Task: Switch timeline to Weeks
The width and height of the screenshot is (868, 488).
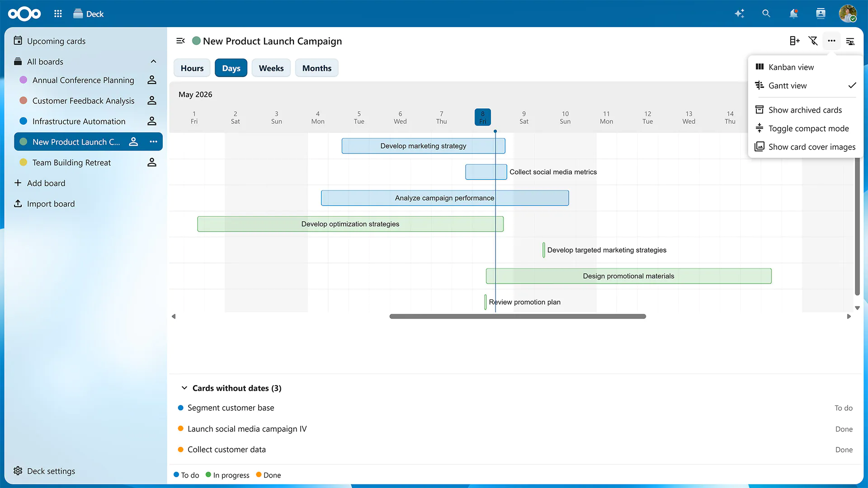Action: [x=271, y=68]
